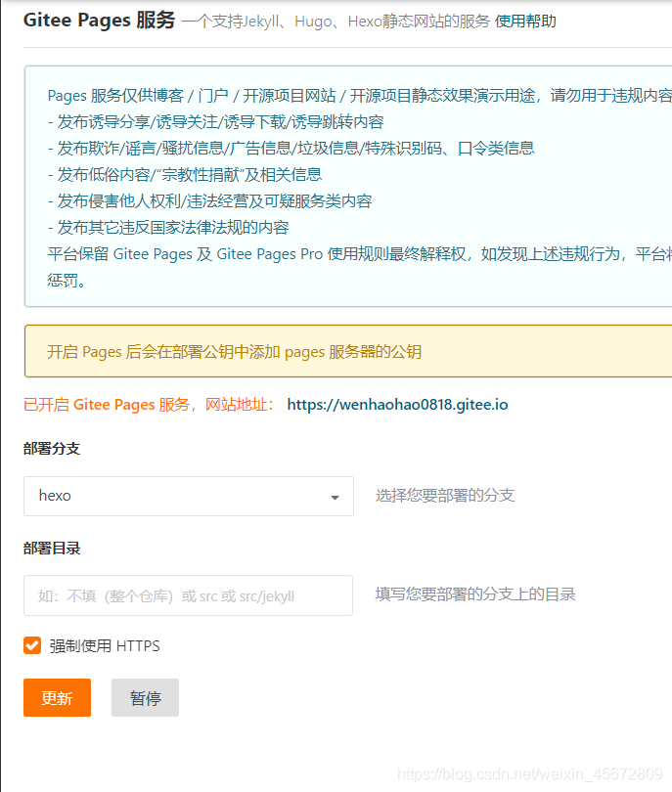Click the subtitle mentioning Jekyll、Hugo、Hexo
Viewport: 672px width, 792px height.
coord(336,22)
